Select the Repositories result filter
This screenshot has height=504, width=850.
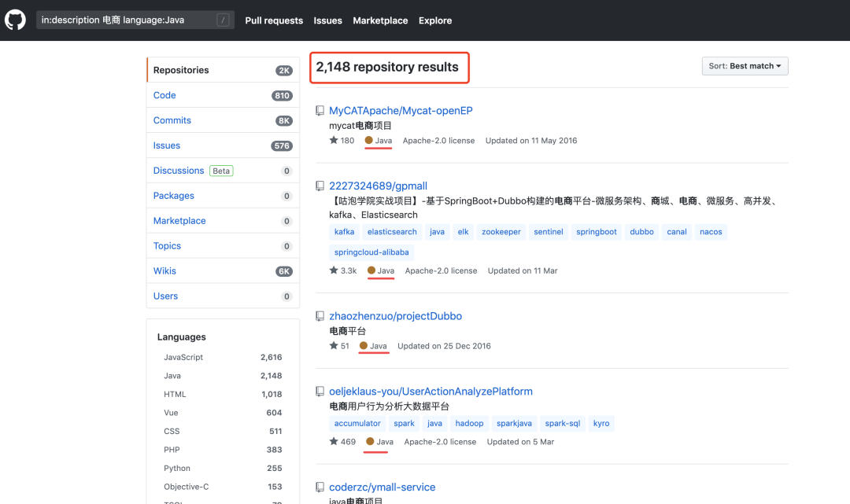[x=223, y=70]
